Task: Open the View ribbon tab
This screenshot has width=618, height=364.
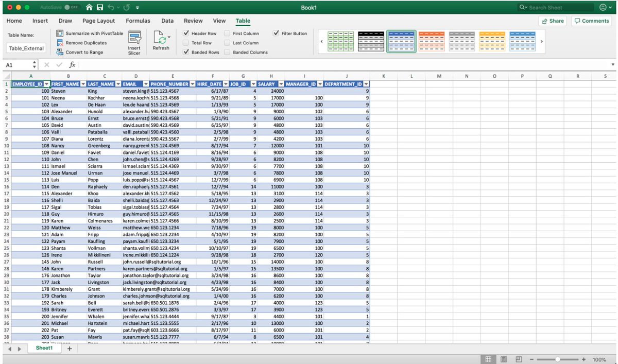Action: [x=219, y=21]
